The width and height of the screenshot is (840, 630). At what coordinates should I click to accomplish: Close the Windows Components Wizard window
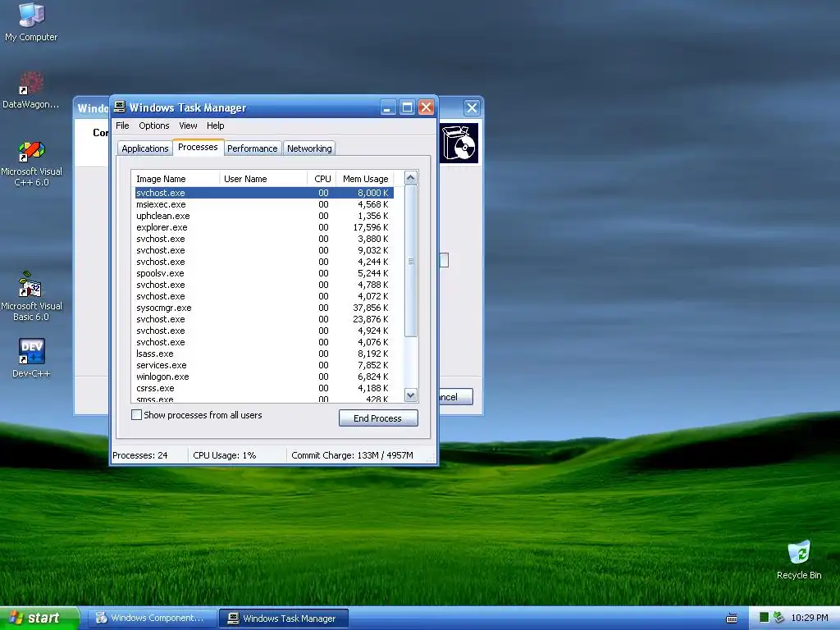[472, 107]
